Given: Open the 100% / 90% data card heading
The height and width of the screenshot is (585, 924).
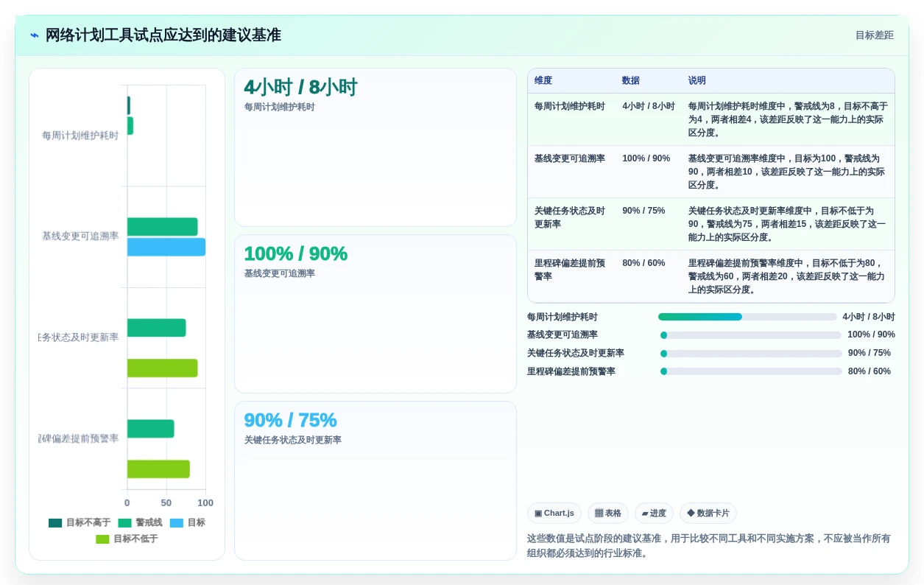Looking at the screenshot, I should pos(296,253).
